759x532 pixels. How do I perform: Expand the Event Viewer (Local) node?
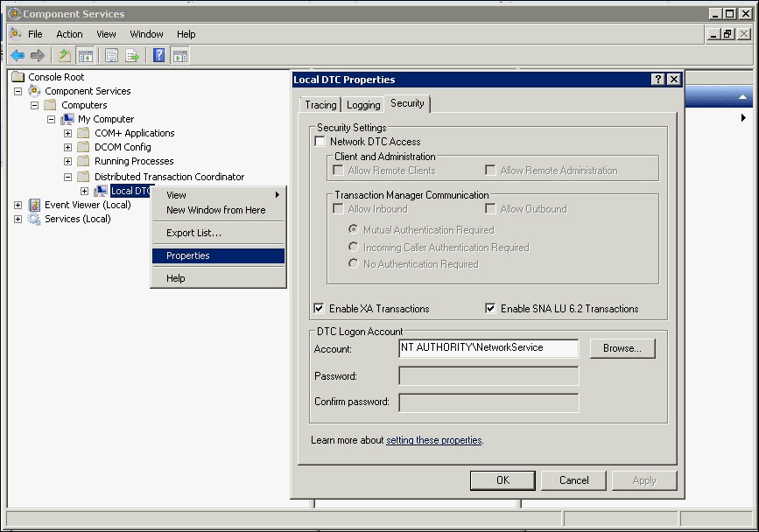tap(18, 205)
